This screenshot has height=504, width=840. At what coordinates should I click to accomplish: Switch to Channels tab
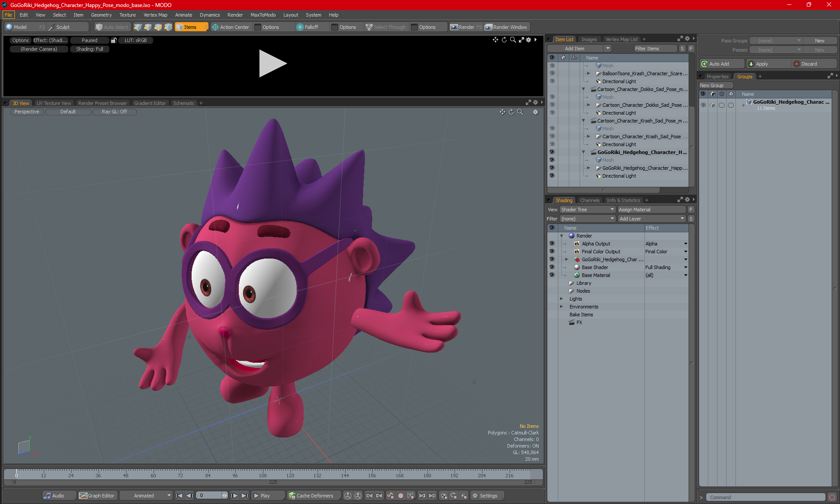pos(590,200)
